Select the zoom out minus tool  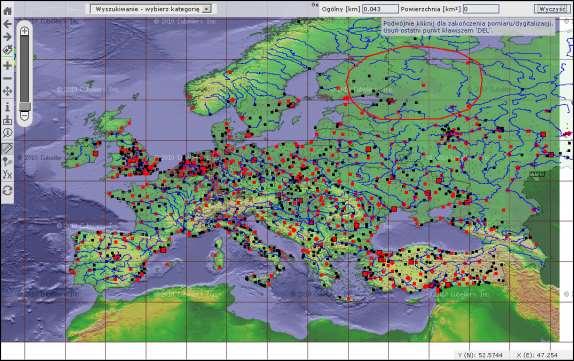pos(7,78)
